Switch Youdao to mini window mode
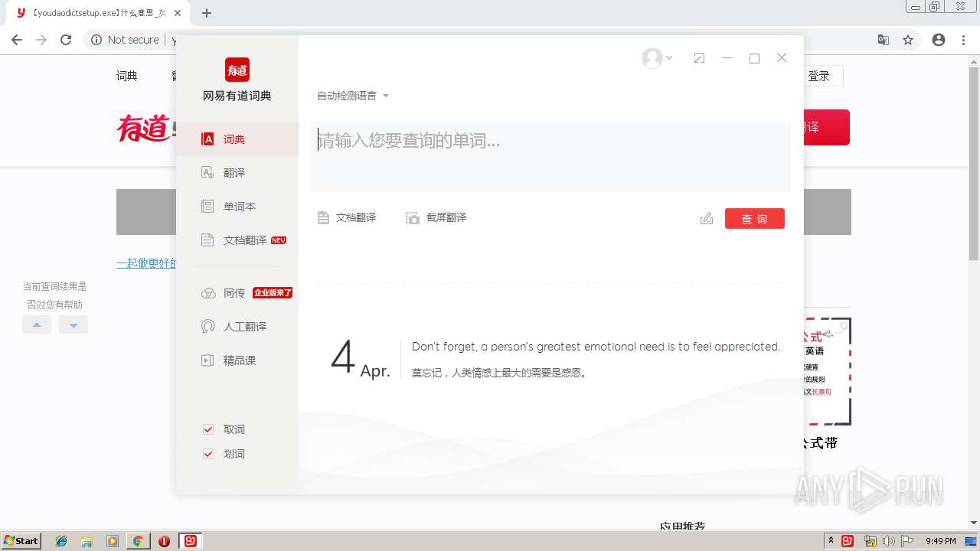980x551 pixels. pos(699,58)
